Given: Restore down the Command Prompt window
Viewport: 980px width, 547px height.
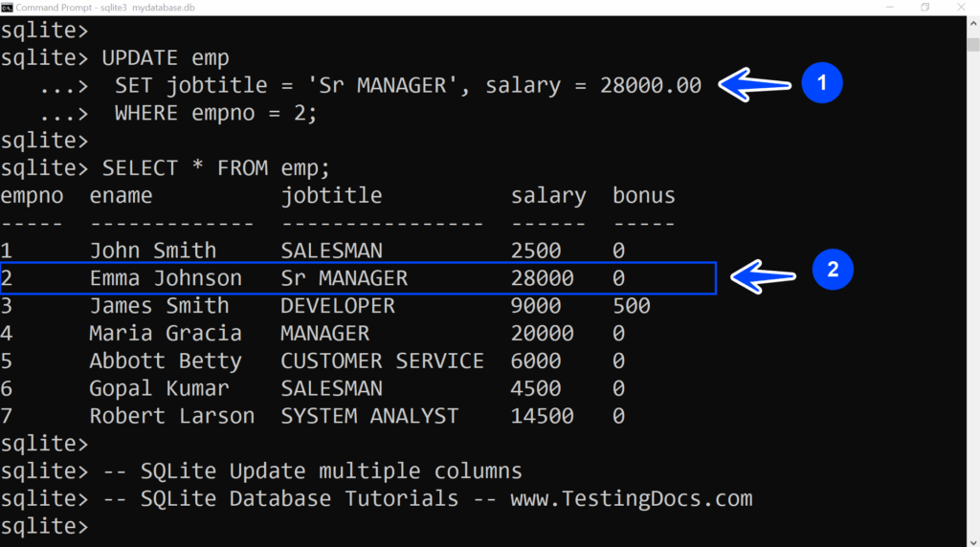Looking at the screenshot, I should (x=925, y=7).
